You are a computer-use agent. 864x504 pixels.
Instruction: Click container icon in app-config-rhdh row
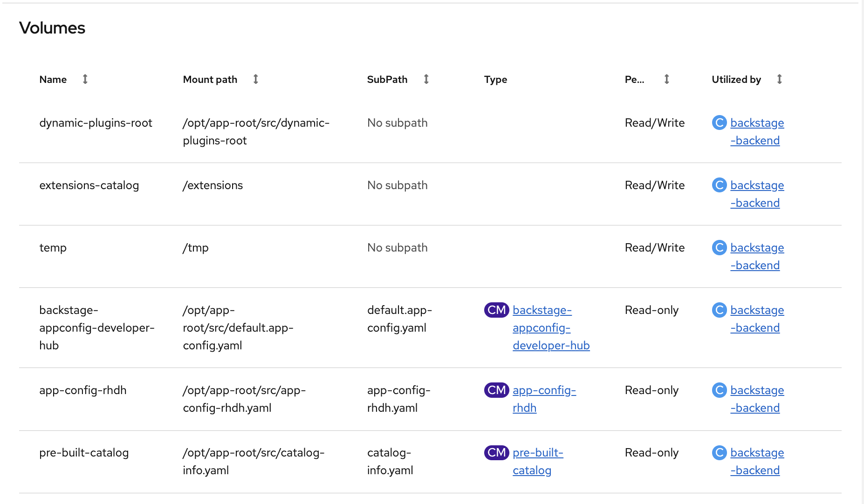click(719, 390)
